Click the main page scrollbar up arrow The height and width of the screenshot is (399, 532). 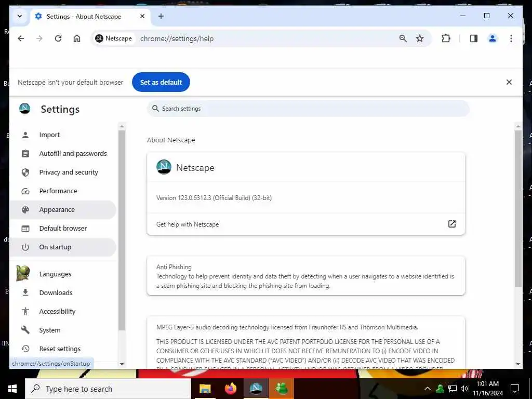pyautogui.click(x=518, y=127)
